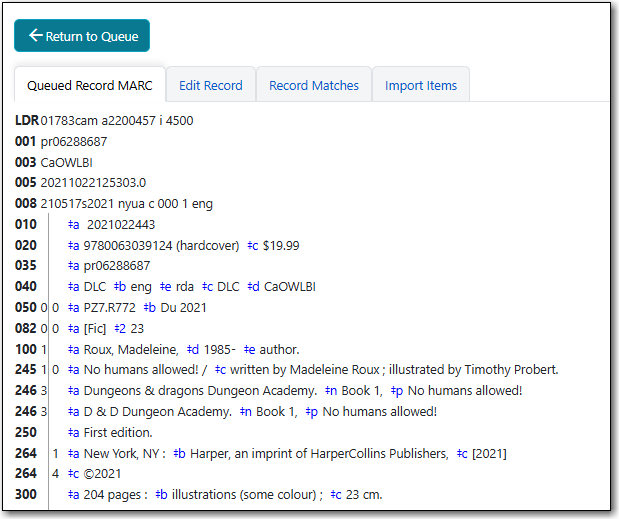Click the 040 subfield d value CaOWLBI
Screen dimensions: 619x519
[x=290, y=287]
